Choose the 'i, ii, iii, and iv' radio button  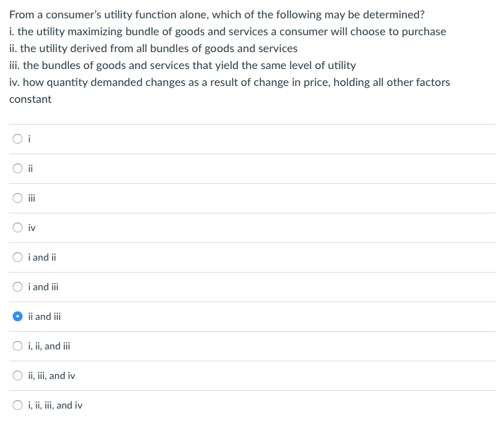point(17,405)
